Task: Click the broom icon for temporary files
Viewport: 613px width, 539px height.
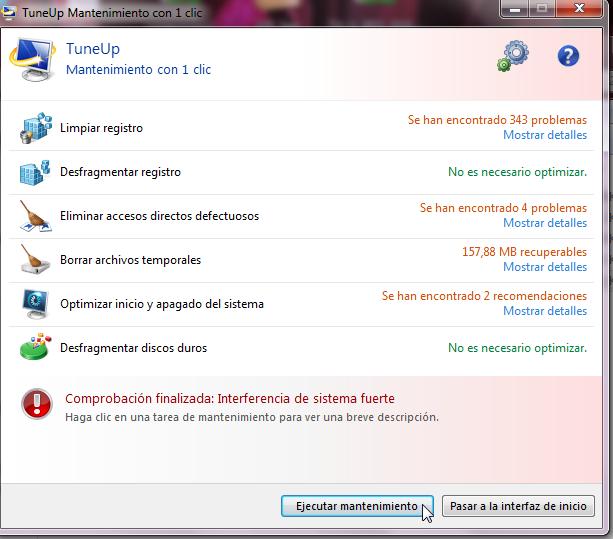Action: 35,260
